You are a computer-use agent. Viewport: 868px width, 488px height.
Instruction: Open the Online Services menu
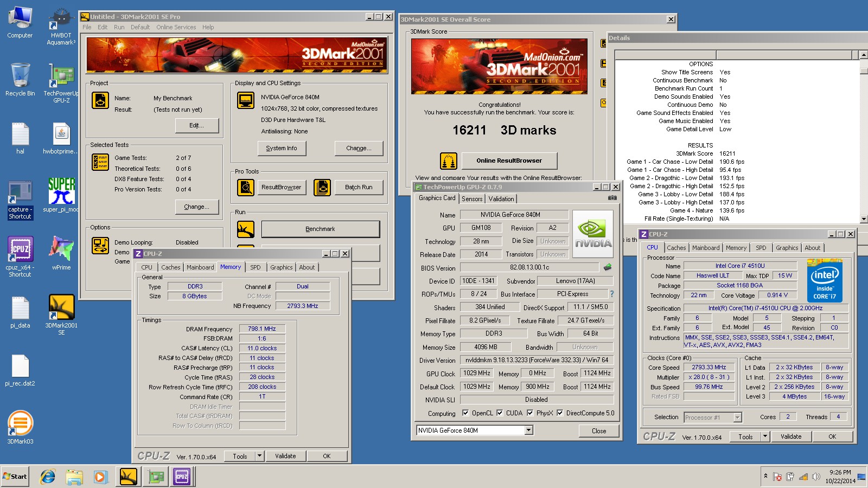pyautogui.click(x=176, y=27)
